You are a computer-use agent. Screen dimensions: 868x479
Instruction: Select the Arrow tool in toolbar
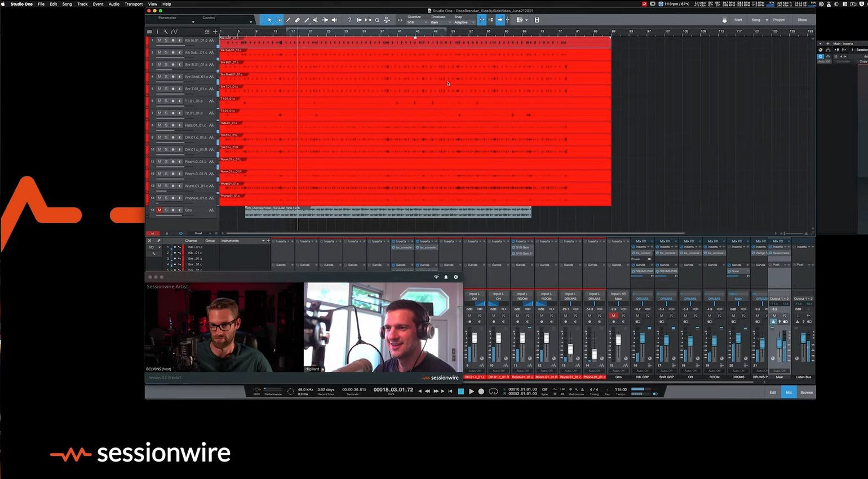pyautogui.click(x=269, y=20)
